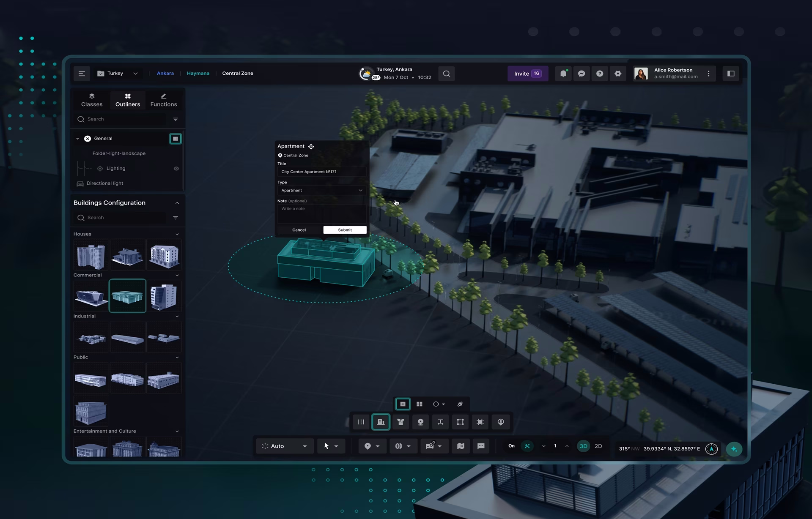The image size is (812, 519).
Task: Click the Invite button
Action: (x=528, y=74)
